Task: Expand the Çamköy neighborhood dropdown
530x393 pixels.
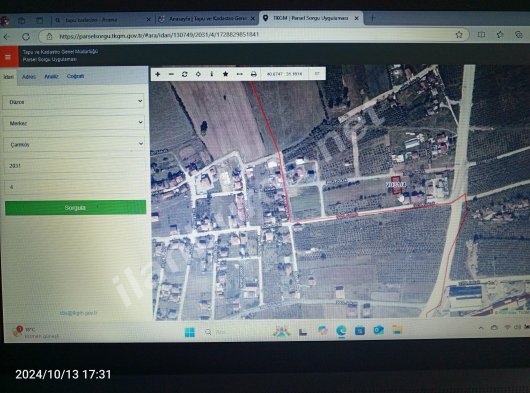Action: click(x=74, y=144)
